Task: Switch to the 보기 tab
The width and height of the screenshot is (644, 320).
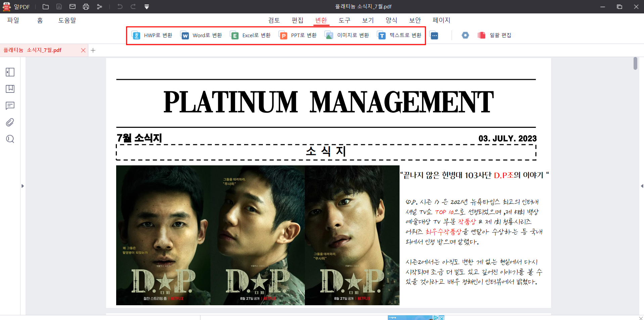Action: coord(368,20)
